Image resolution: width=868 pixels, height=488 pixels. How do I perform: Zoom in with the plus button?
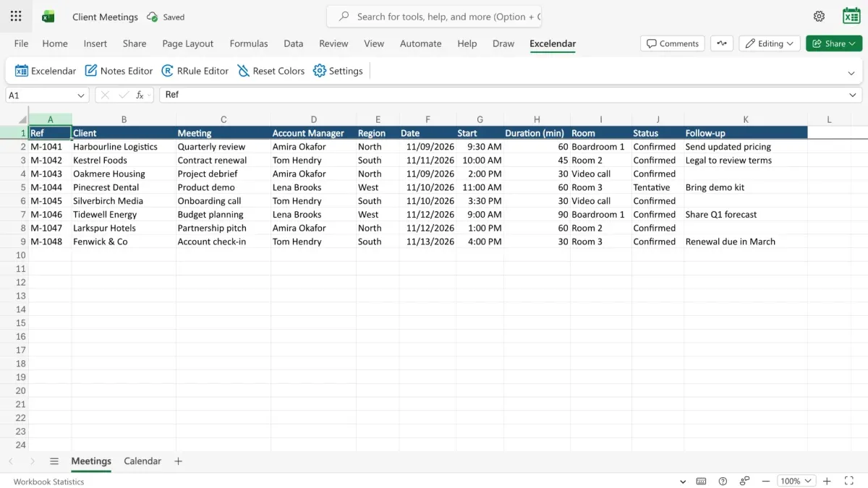pos(827,481)
